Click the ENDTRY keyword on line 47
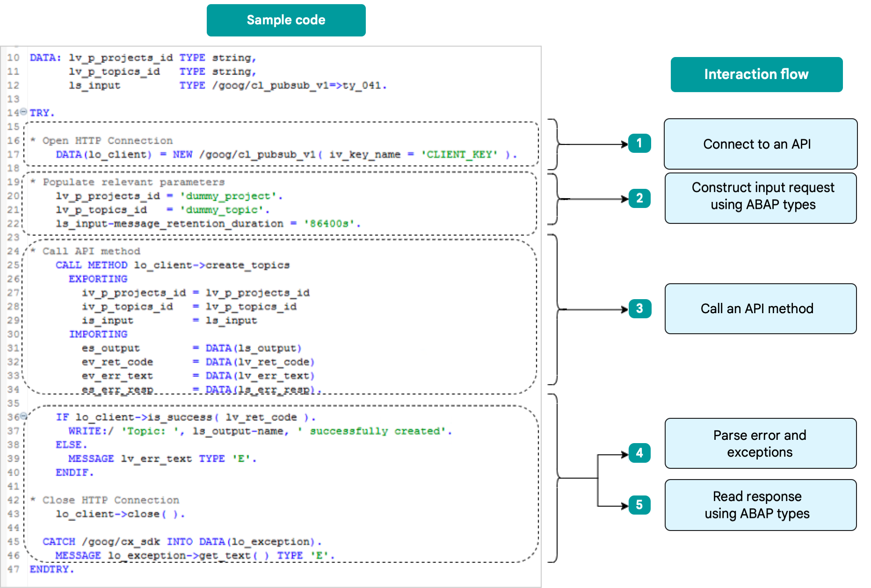The height and width of the screenshot is (588, 871). point(51,569)
